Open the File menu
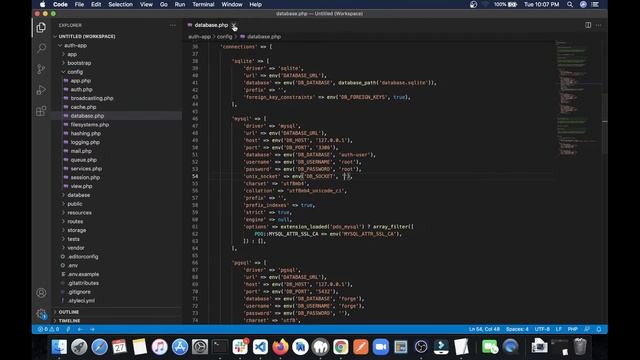This screenshot has height=360, width=640. click(x=79, y=4)
